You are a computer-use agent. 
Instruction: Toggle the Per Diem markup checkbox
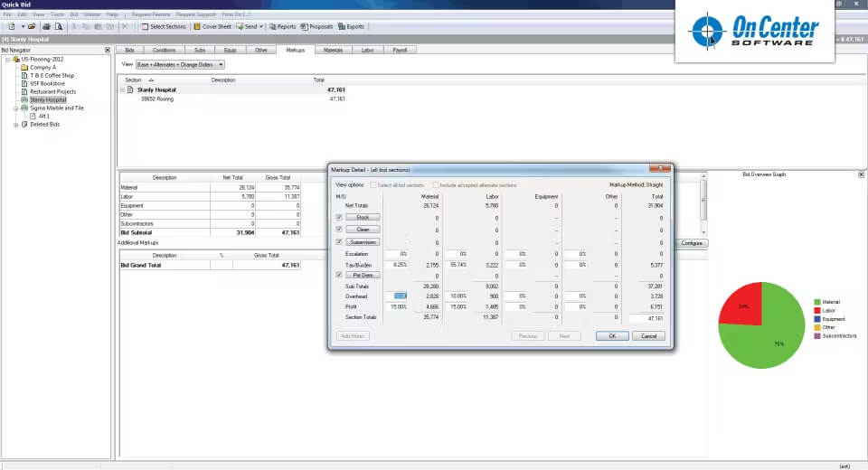(339, 275)
